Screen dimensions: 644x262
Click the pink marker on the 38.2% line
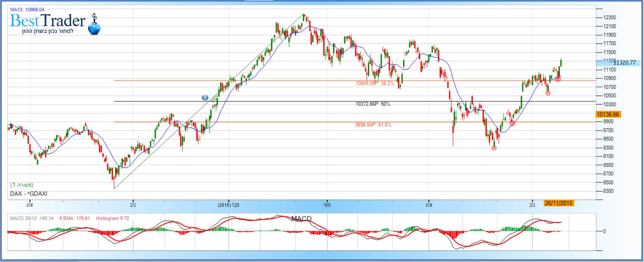[558, 79]
